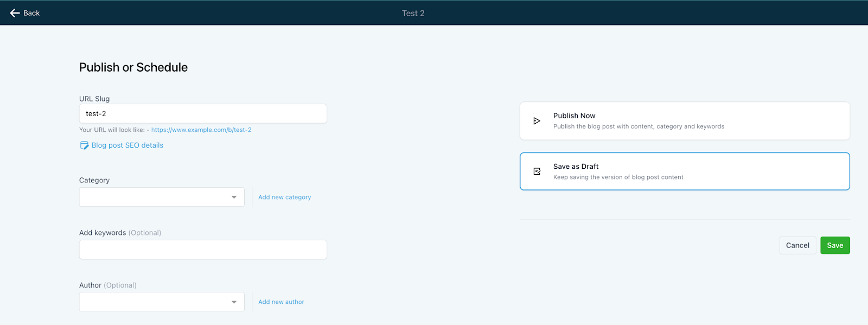Click the Category label text
The width and height of the screenshot is (868, 325).
click(94, 180)
